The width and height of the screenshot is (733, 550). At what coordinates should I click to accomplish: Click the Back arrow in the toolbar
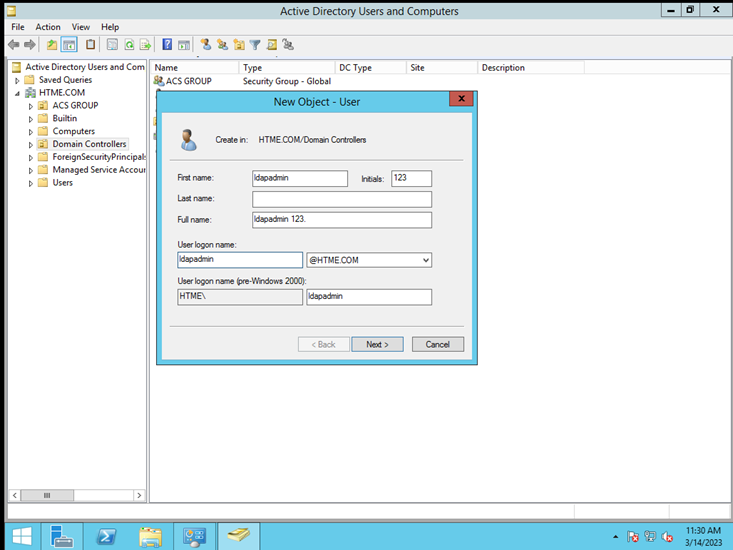pyautogui.click(x=14, y=45)
